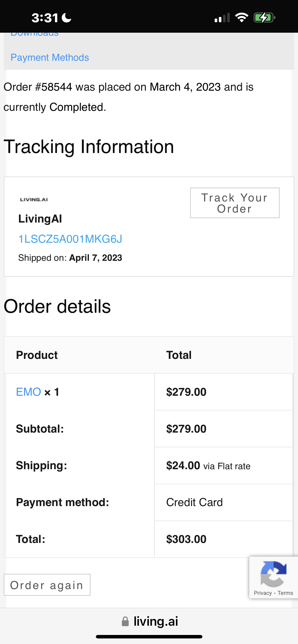This screenshot has width=298, height=644.
Task: Tap the moon Focus mode icon
Action: 67,18
